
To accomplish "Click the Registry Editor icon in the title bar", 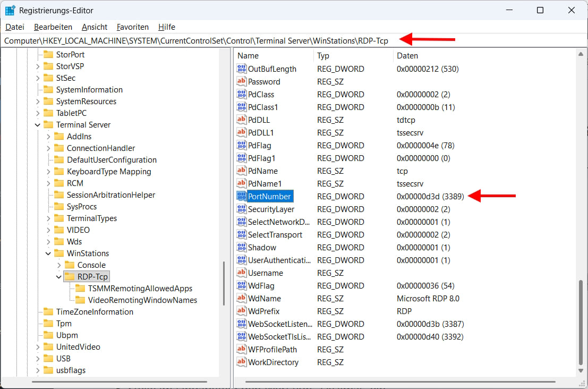I will point(10,10).
